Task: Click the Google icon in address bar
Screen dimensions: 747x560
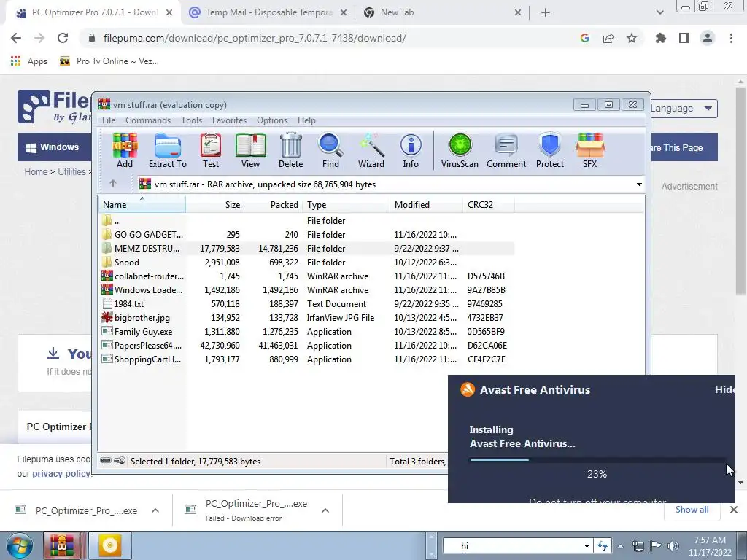Action: pos(585,38)
